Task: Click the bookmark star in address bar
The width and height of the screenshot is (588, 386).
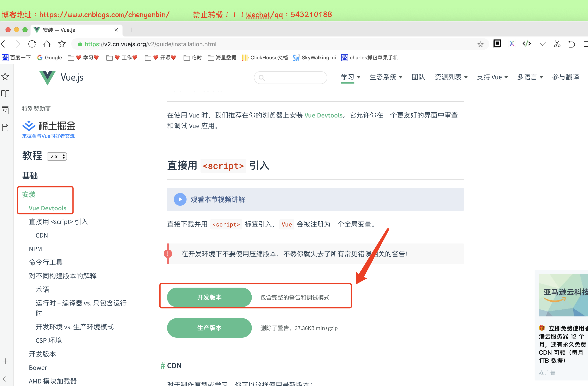Action: pyautogui.click(x=480, y=44)
